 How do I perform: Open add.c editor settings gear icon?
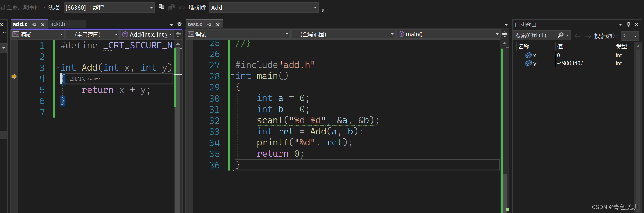tap(179, 24)
